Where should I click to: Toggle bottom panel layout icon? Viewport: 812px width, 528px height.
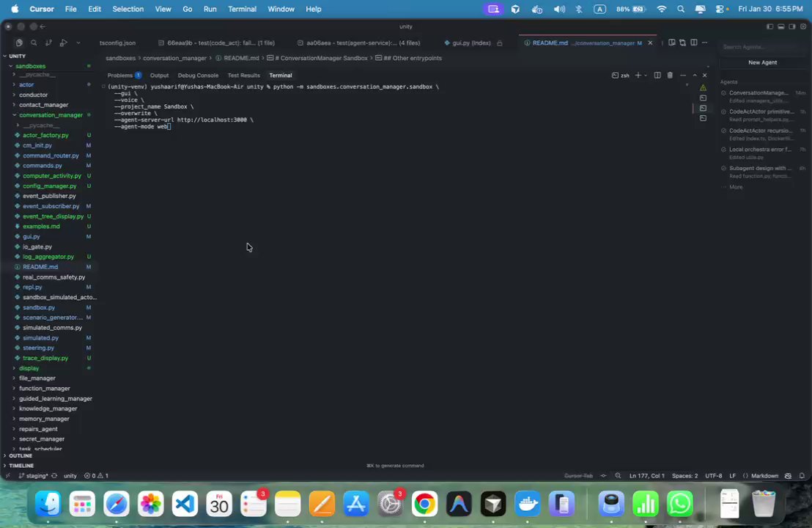point(781,26)
